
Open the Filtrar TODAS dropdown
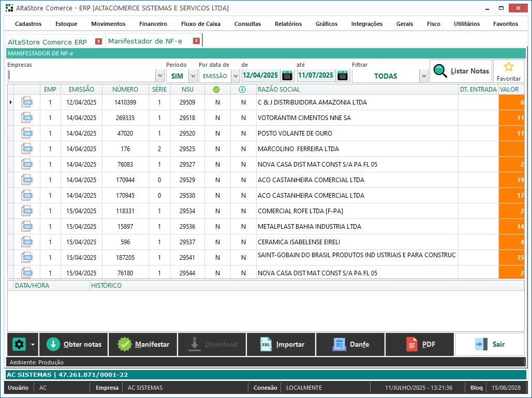click(423, 76)
